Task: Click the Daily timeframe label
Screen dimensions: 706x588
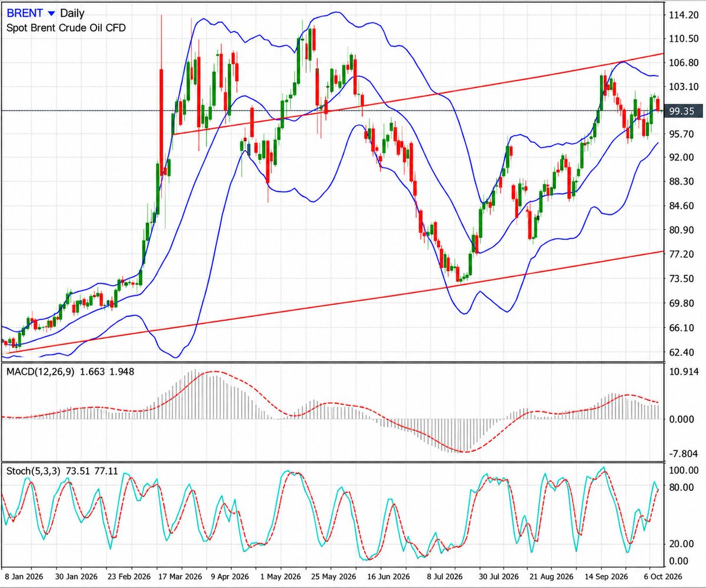Action: point(72,13)
